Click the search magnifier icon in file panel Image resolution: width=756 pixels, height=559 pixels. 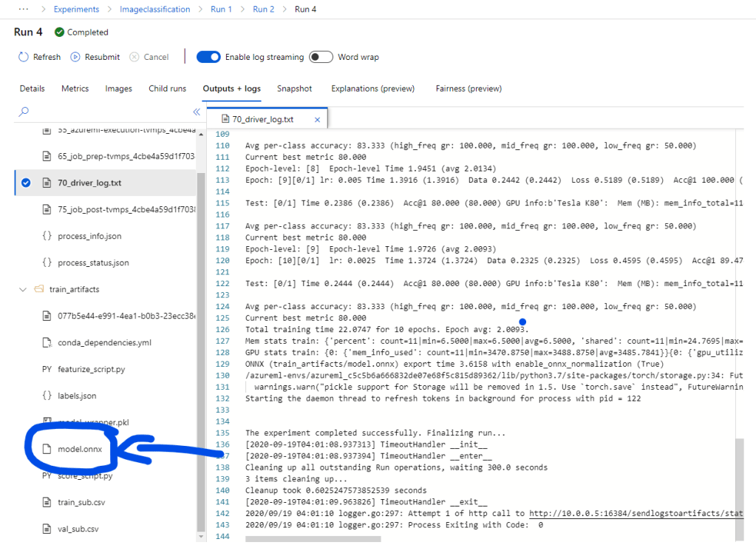pos(24,112)
